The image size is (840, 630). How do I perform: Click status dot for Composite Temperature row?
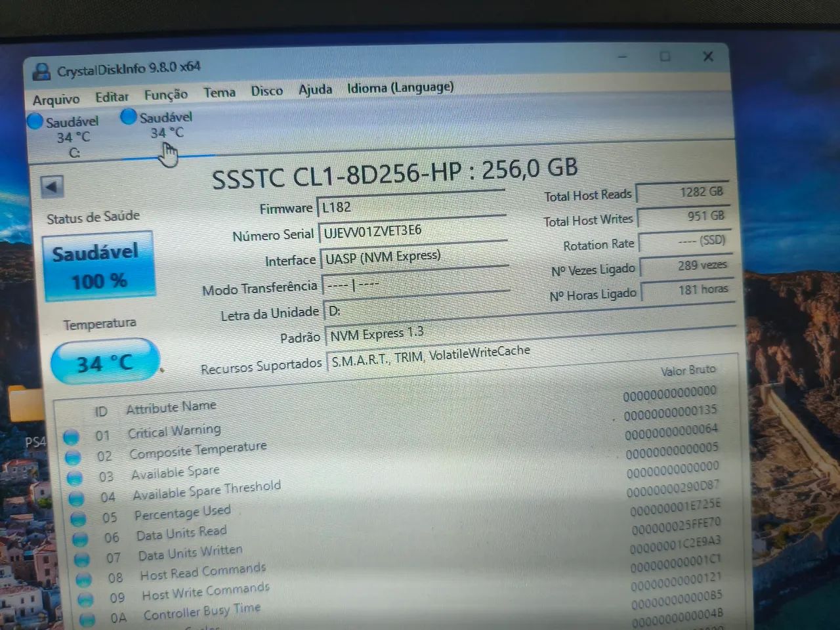(73, 457)
